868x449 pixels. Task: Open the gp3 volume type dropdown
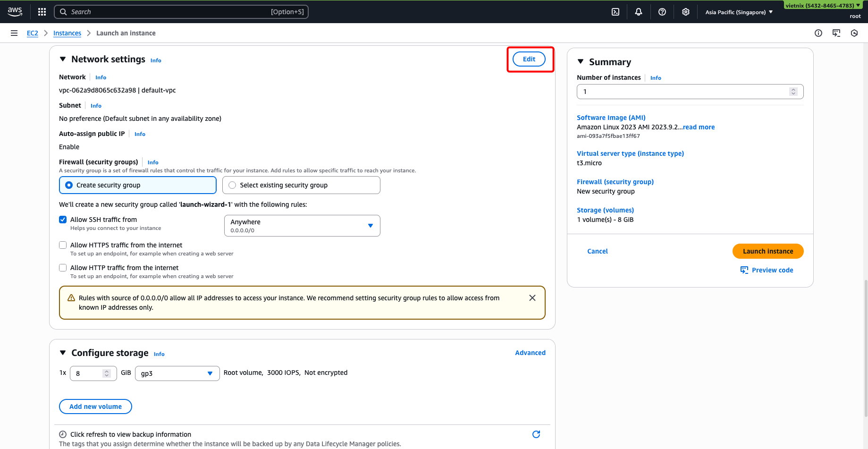(x=210, y=373)
